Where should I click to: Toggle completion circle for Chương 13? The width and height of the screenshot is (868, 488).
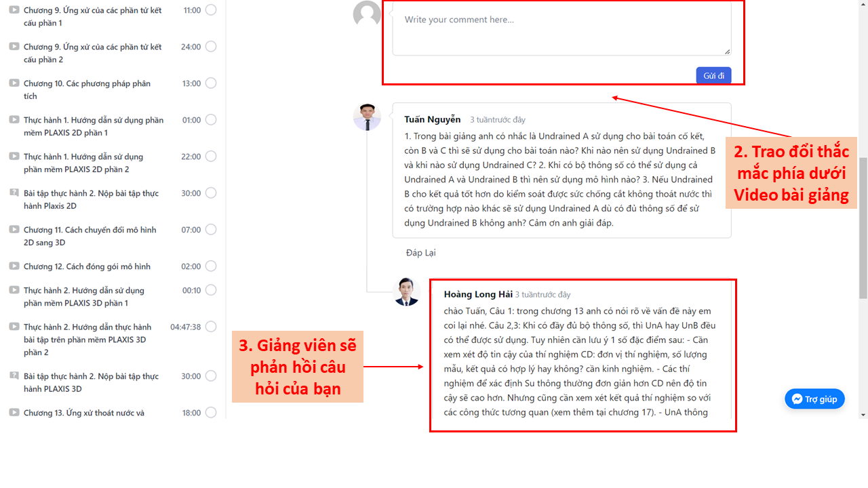(211, 412)
